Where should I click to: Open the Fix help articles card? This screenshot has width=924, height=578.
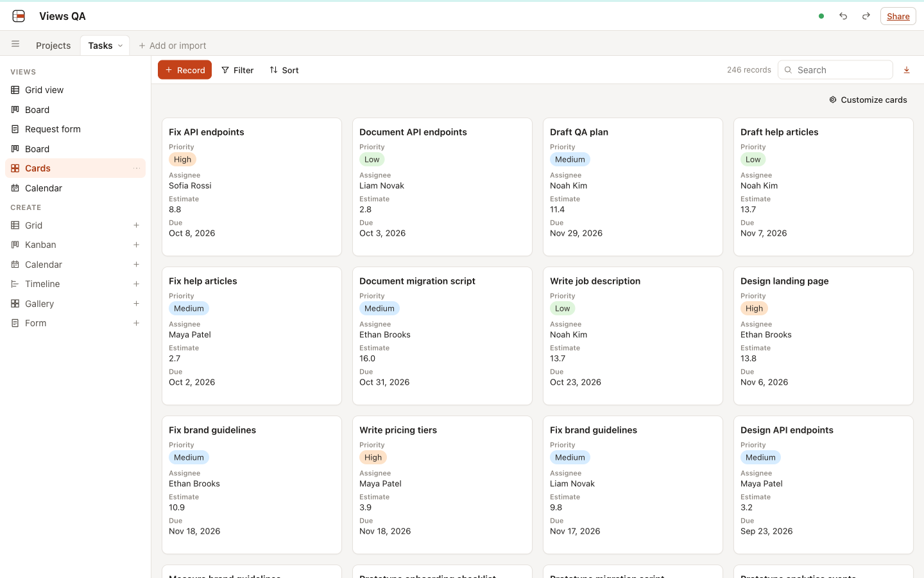pos(252,336)
